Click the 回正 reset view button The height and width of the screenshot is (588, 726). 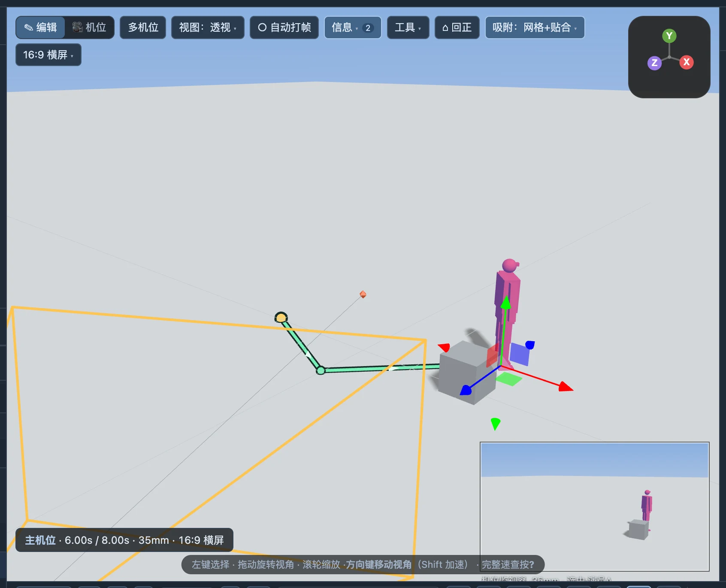pos(457,27)
